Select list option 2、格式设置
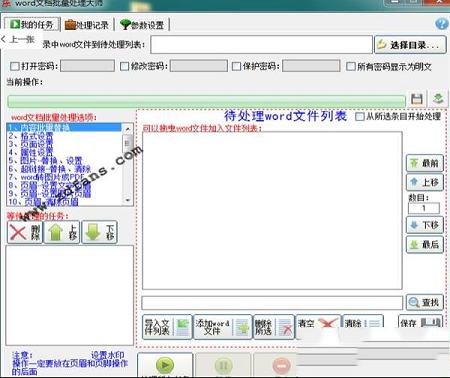 (x=64, y=136)
